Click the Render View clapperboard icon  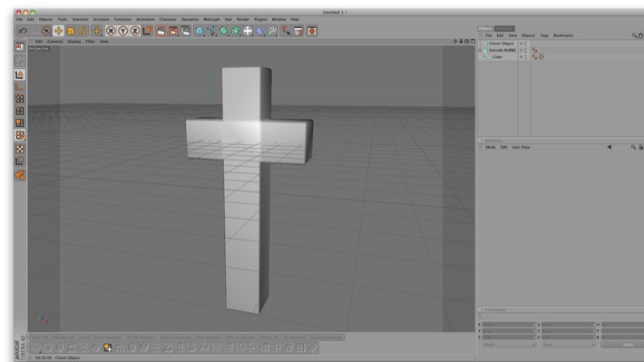(161, 31)
